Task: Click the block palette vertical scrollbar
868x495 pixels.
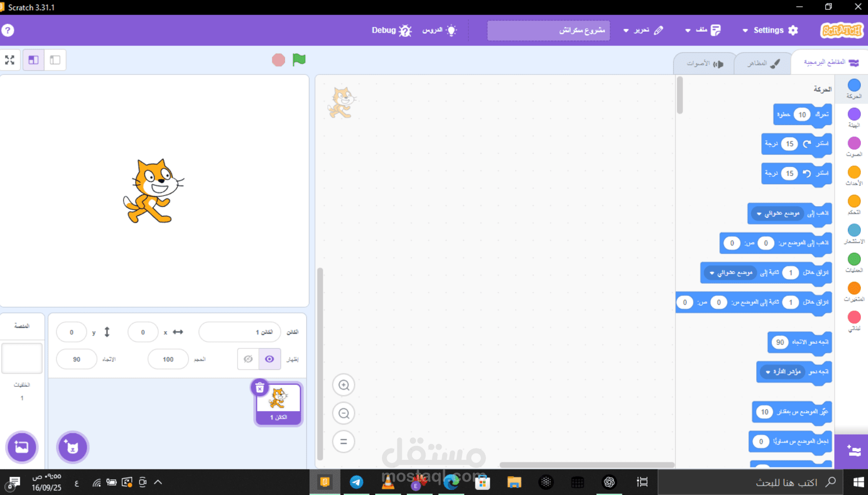Action: (680, 95)
